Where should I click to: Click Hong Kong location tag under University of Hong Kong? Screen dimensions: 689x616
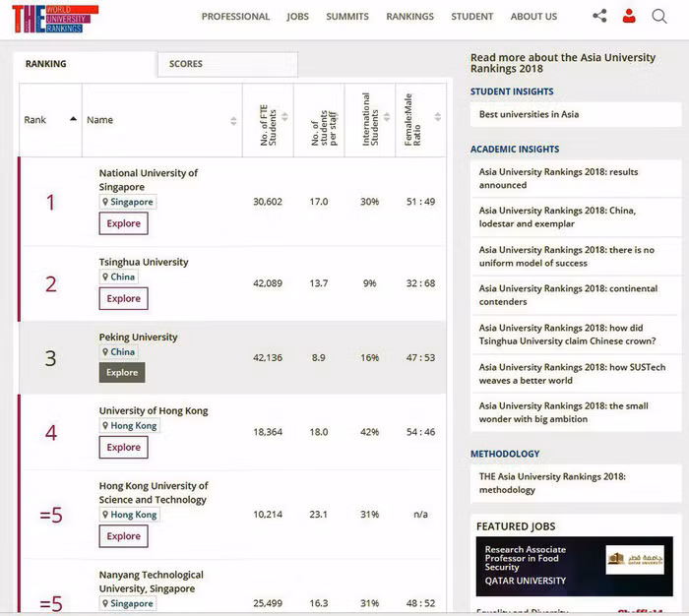coord(129,426)
